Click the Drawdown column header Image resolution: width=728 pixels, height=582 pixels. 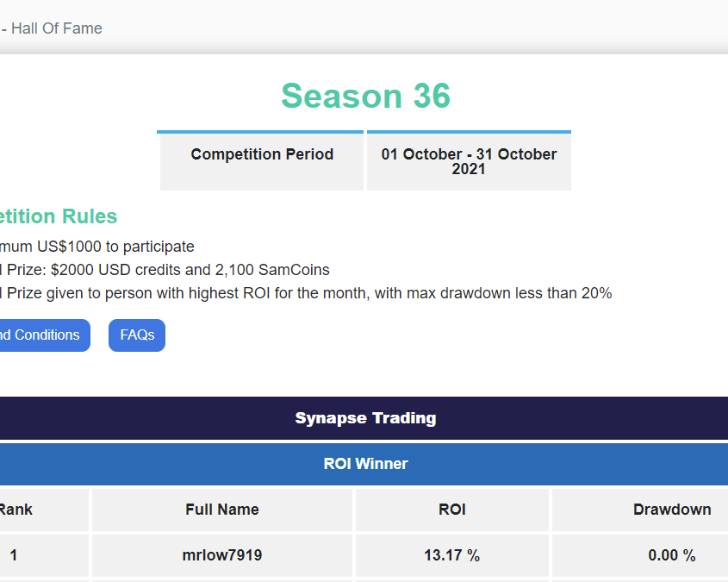[x=672, y=510]
